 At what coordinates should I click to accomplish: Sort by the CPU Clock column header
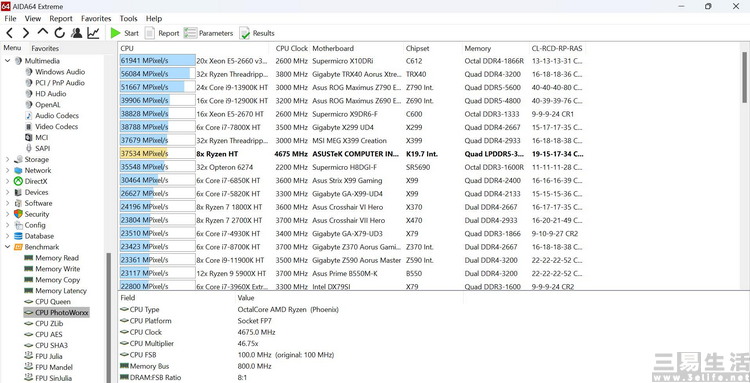point(292,48)
